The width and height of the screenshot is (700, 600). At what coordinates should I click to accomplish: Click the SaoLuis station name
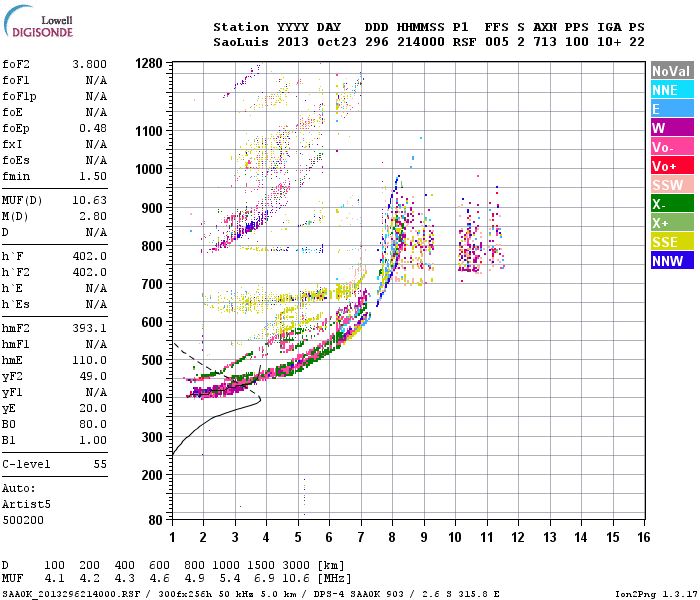click(241, 42)
